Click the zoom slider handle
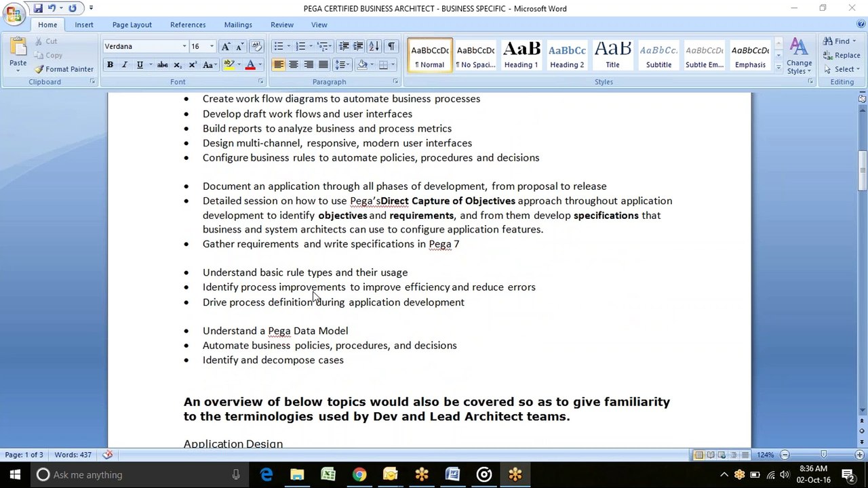This screenshot has height=488, width=868. pyautogui.click(x=823, y=455)
